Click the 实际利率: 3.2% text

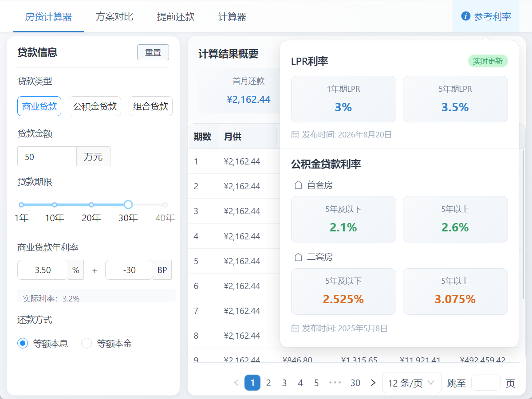tap(51, 298)
